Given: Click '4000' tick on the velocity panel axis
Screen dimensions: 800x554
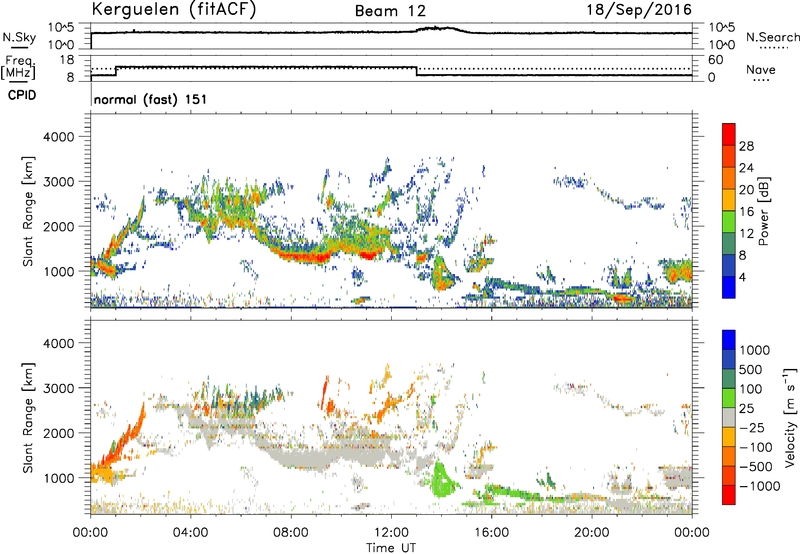Looking at the screenshot, I should [58, 343].
